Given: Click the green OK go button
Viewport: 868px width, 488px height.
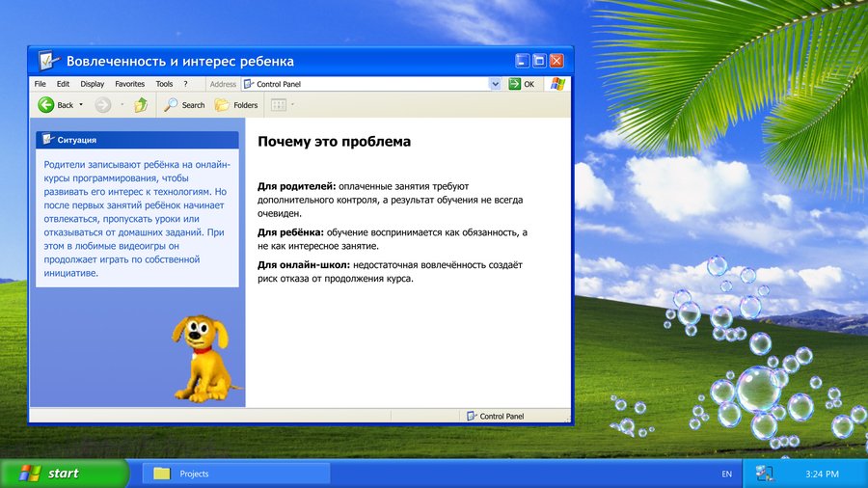Looking at the screenshot, I should click(x=522, y=84).
